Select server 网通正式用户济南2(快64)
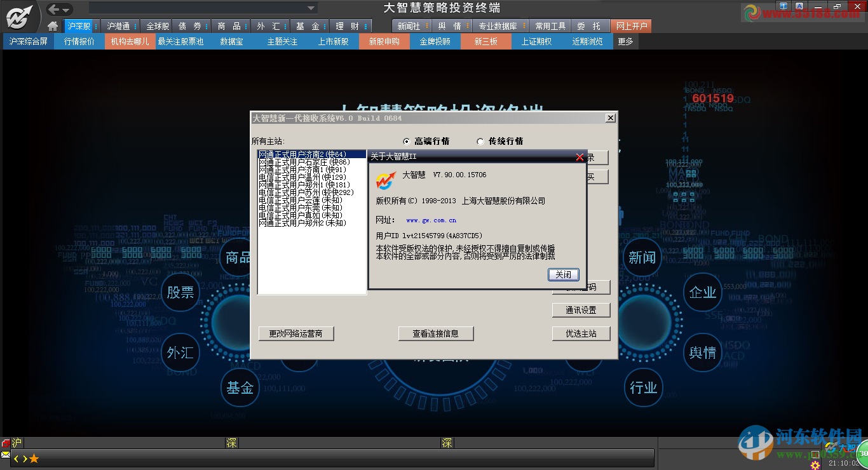 pos(312,154)
